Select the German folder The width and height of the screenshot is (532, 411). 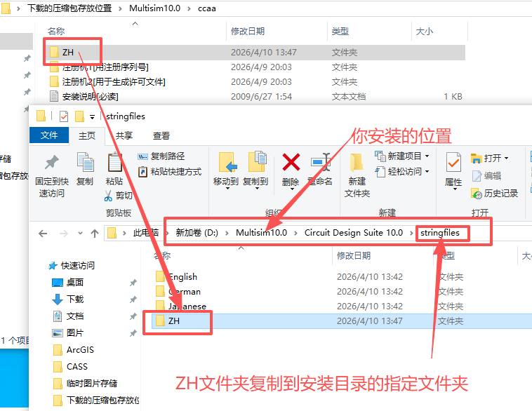[178, 292]
